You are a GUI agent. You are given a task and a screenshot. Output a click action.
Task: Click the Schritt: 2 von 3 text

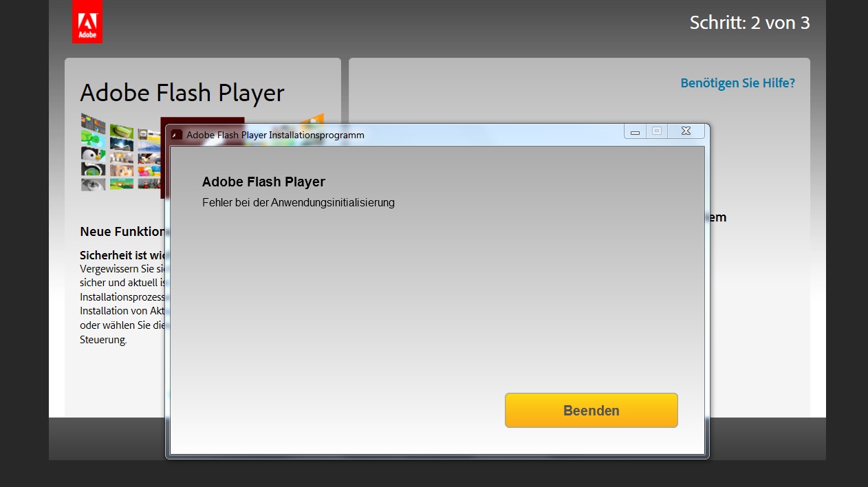tap(750, 23)
